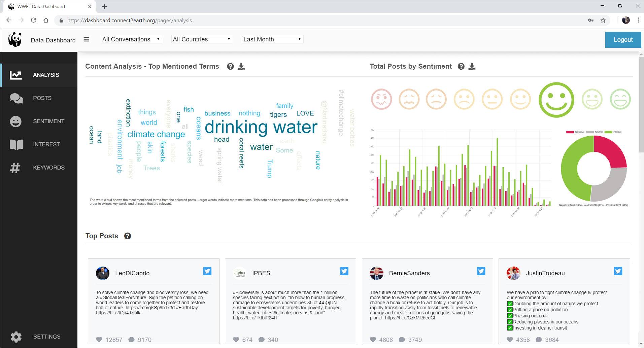Download Top Mentioned Terms data
644x348 pixels.
coord(241,66)
